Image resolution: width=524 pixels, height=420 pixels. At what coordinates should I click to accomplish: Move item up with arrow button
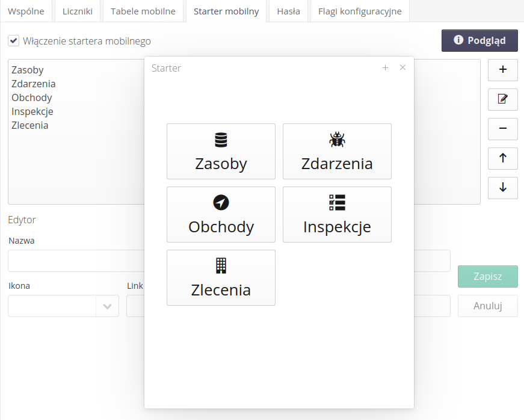[x=503, y=158]
